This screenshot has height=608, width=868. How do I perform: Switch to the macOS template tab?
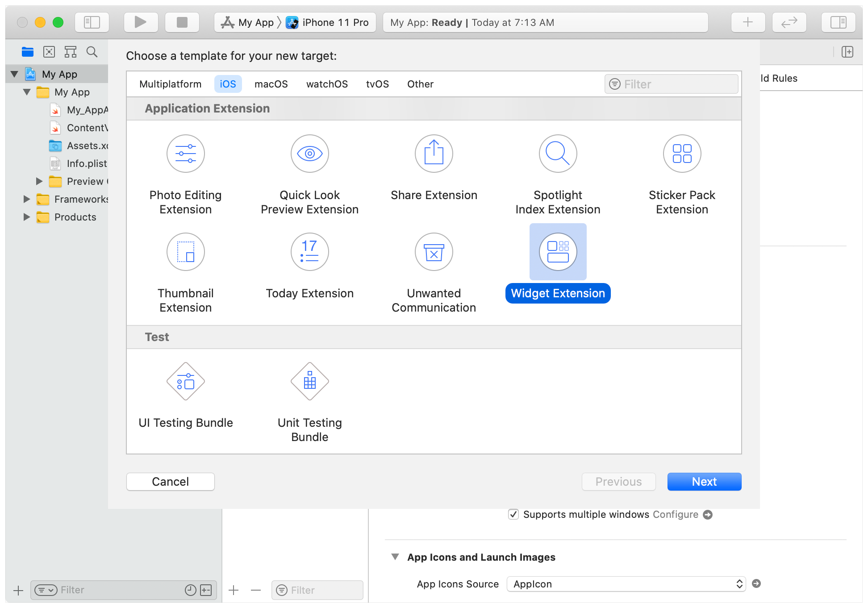[x=271, y=84]
